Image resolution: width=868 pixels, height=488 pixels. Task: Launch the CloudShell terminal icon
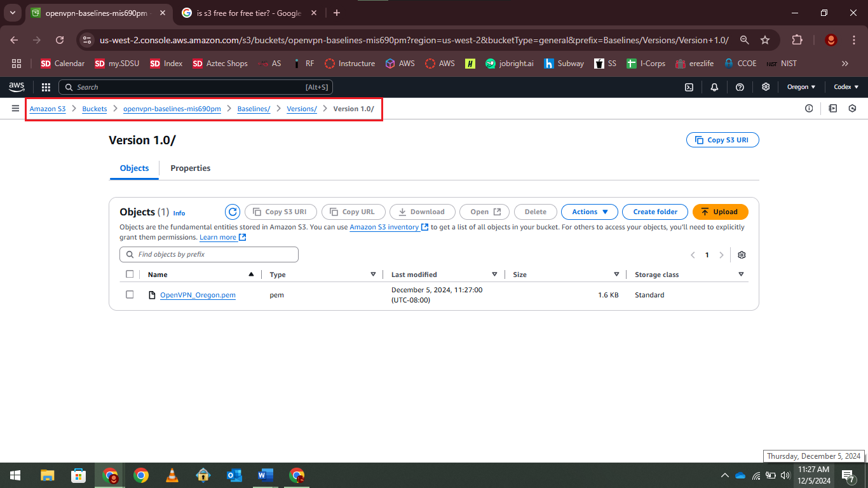point(689,87)
